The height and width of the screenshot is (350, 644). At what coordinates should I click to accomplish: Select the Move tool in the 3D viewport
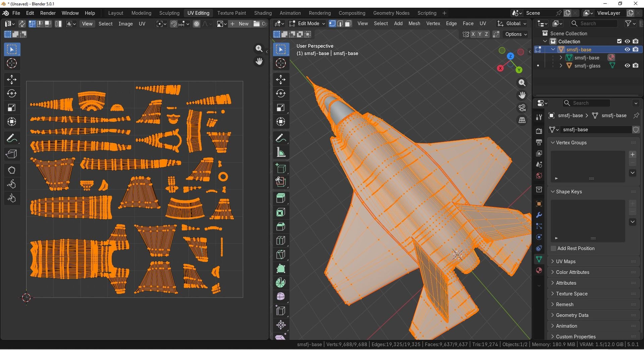click(281, 80)
